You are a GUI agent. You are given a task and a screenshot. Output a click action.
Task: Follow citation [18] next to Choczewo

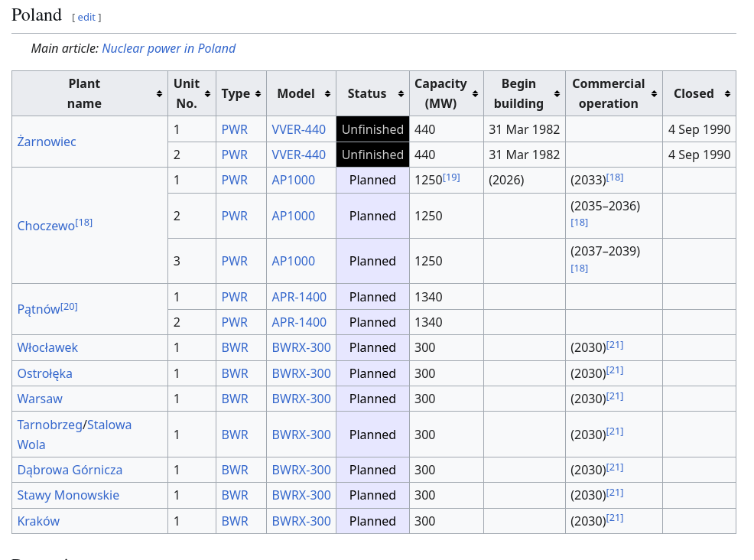tap(83, 223)
